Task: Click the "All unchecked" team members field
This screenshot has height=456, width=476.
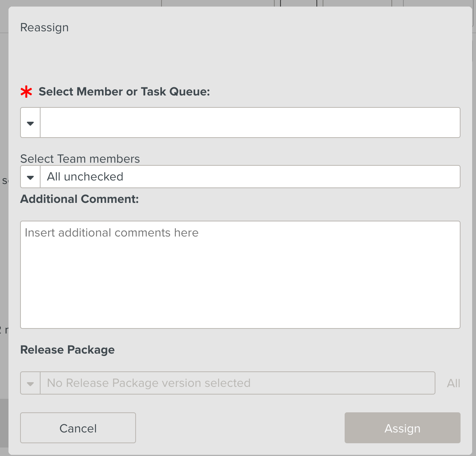Action: (250, 177)
